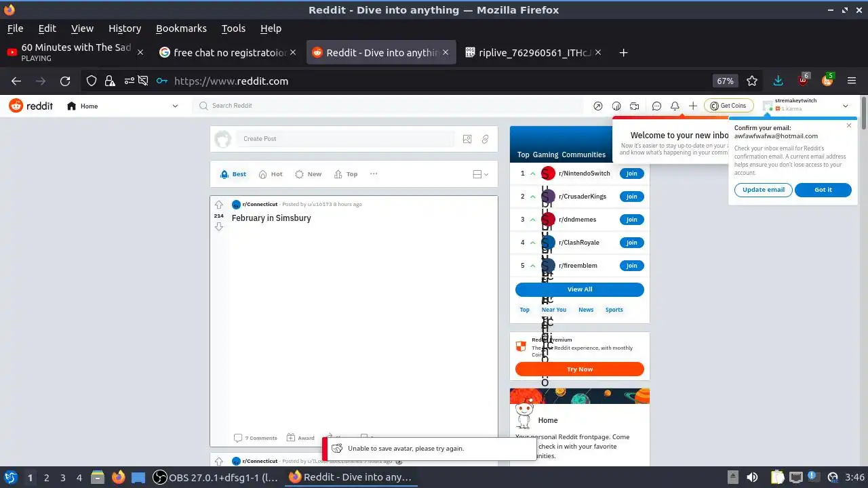Select the Near You category chip
The image size is (868, 488).
click(x=554, y=310)
